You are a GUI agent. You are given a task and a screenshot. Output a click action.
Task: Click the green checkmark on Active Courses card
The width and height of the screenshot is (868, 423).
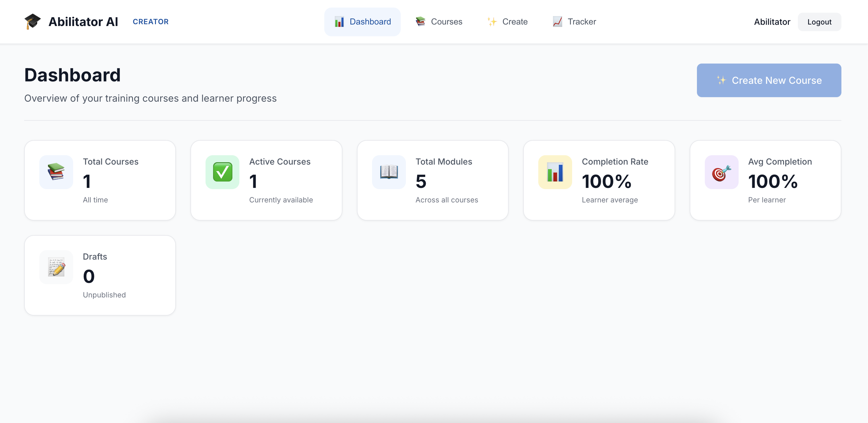[x=222, y=172]
